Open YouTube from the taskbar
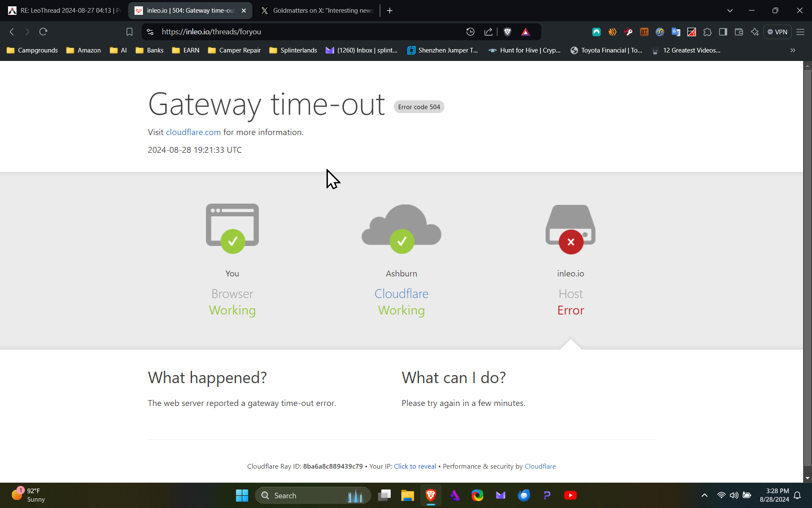Screen dimensions: 812x508 [x=570, y=495]
